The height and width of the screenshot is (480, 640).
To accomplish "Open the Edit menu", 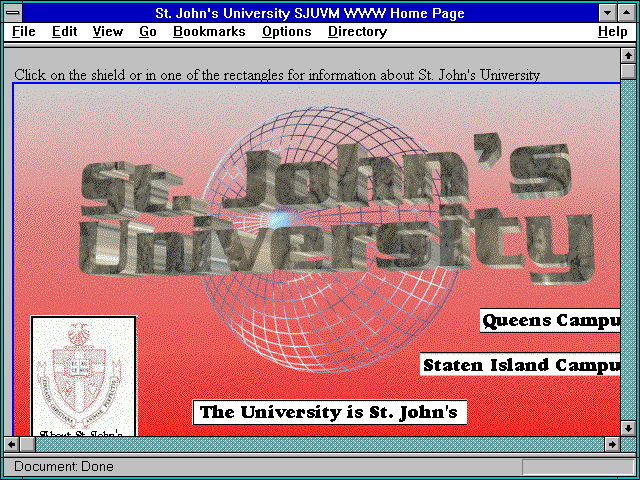I will (64, 32).
